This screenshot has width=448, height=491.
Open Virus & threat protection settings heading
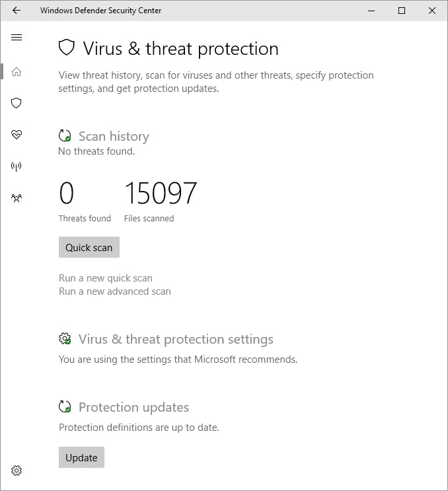pyautogui.click(x=176, y=339)
